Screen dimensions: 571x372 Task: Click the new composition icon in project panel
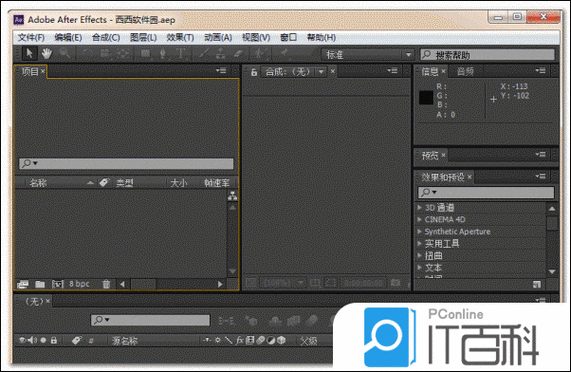[x=58, y=284]
